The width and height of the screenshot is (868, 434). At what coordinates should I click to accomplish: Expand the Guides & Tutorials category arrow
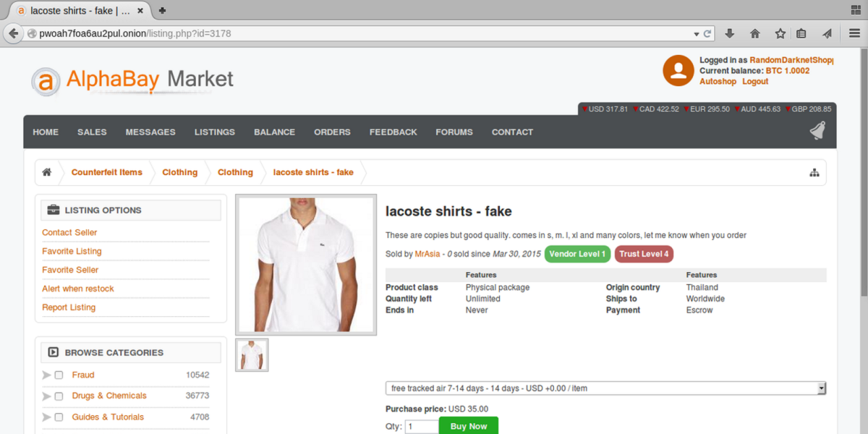click(46, 417)
